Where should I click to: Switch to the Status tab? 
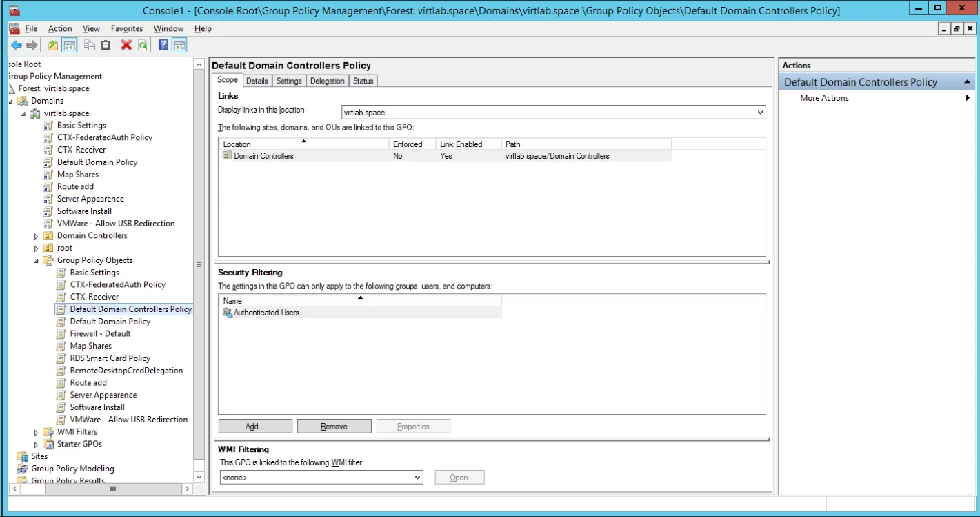click(363, 81)
